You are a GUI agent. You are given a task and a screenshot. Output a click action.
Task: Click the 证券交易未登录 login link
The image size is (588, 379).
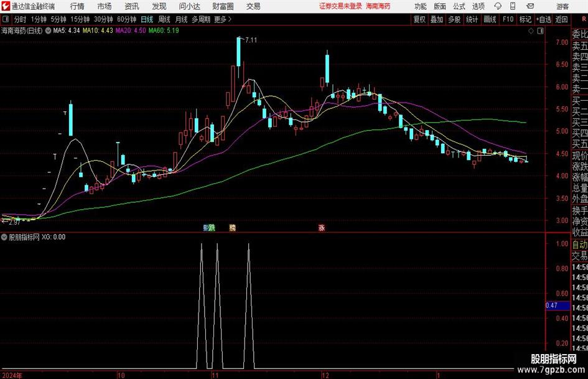340,6
